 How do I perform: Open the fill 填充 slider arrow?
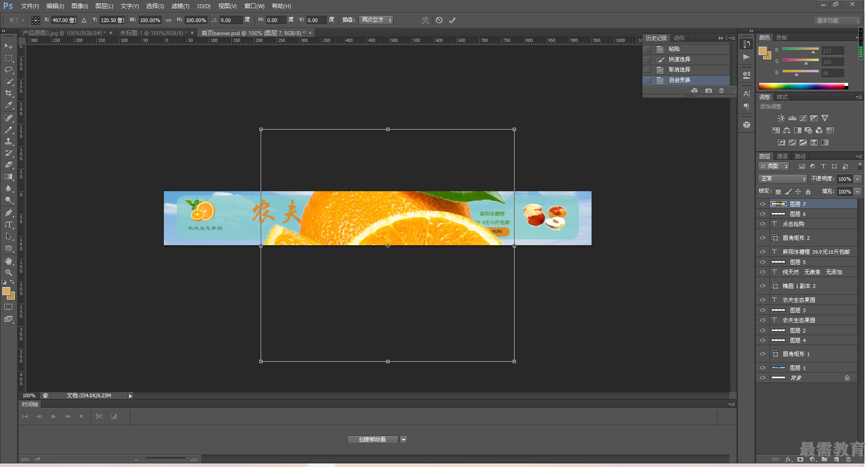858,192
